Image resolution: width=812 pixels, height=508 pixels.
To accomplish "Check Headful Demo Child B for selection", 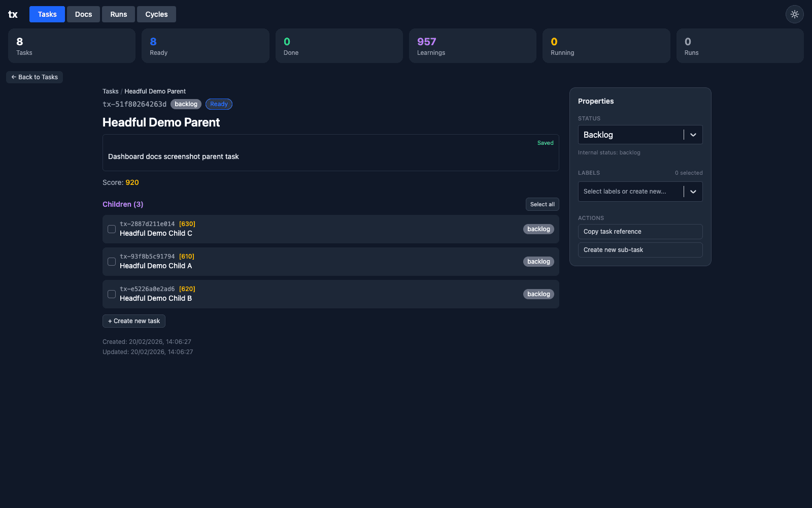I will pos(111,294).
